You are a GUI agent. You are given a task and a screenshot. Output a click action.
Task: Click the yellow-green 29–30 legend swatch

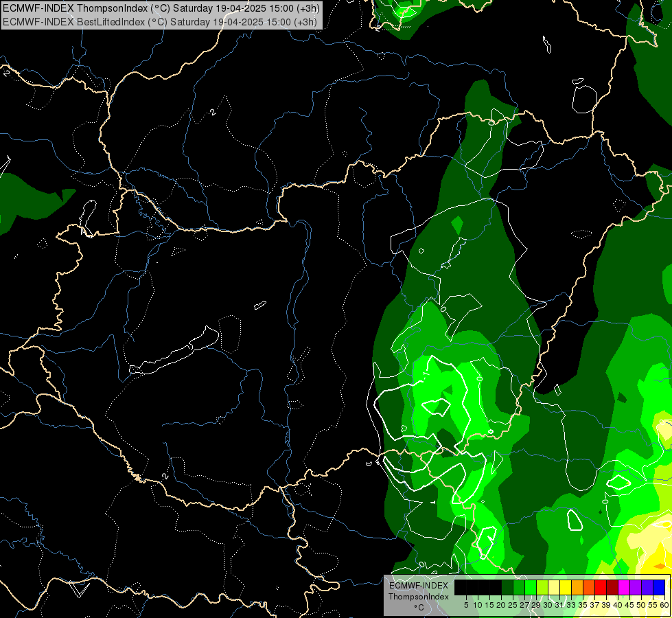[542, 588]
